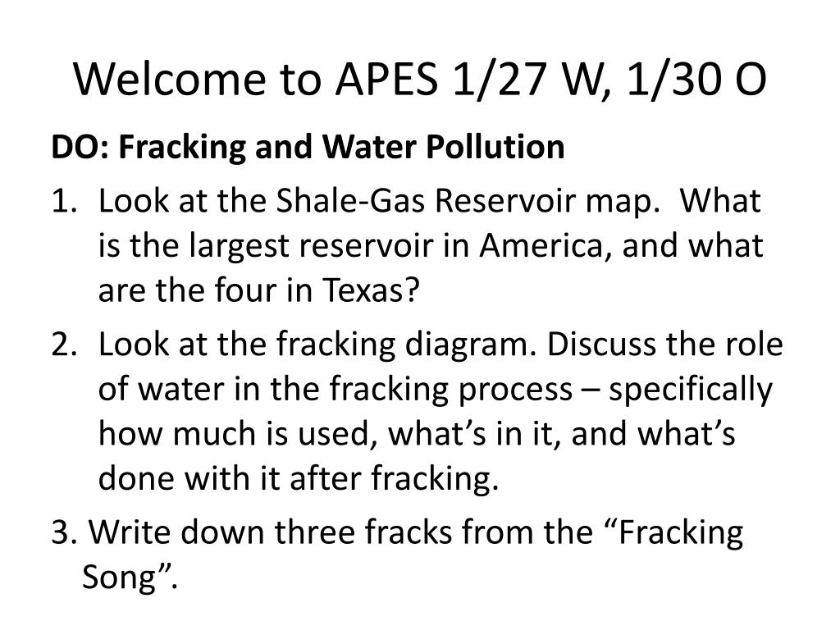Click the line 'done with it after fracking.'
The width and height of the screenshot is (840, 630).
click(x=299, y=478)
